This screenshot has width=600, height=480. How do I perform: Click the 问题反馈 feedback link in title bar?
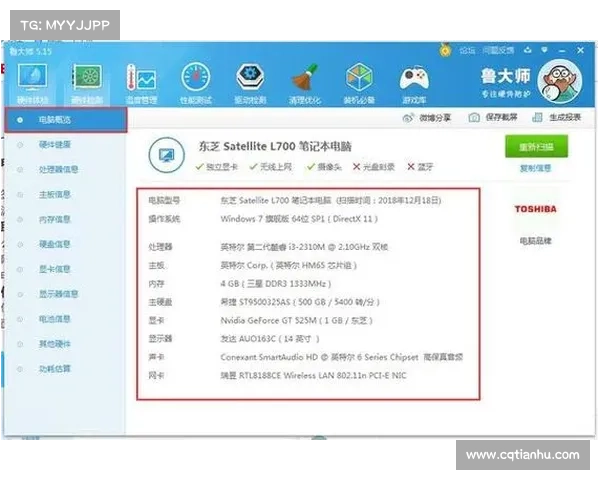click(x=500, y=48)
